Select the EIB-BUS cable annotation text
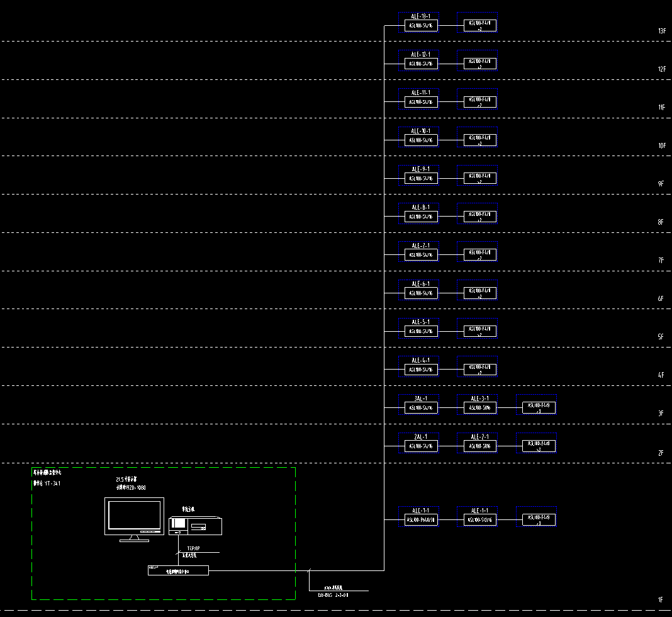 click(333, 594)
